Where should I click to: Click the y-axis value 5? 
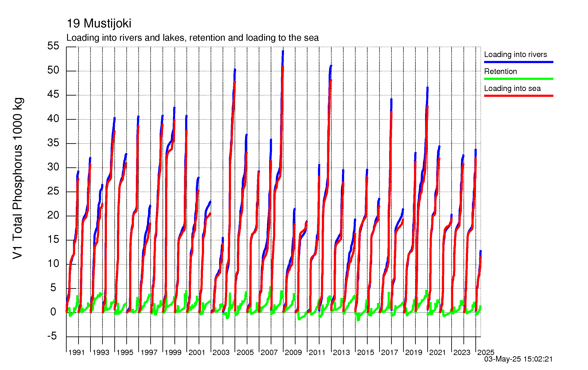[x=53, y=288]
